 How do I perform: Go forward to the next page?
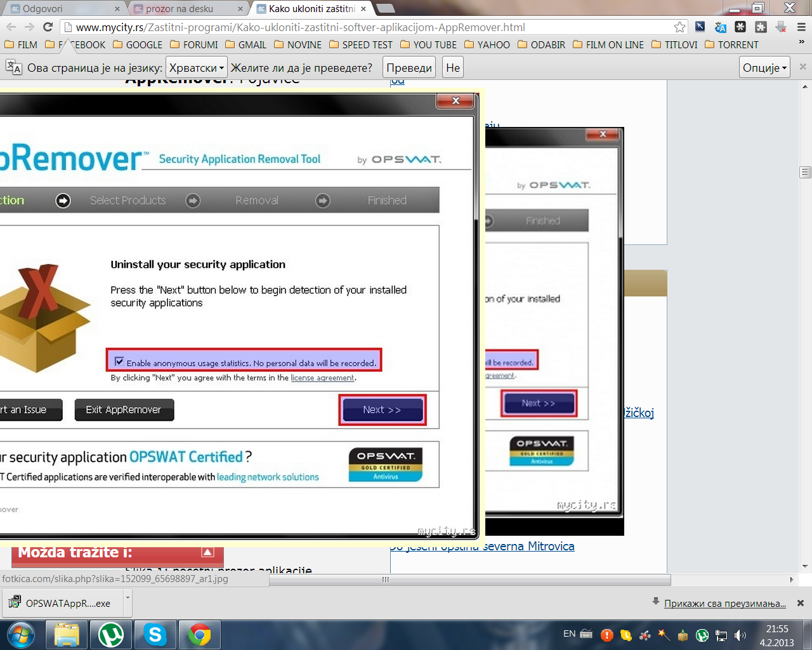pyautogui.click(x=29, y=27)
